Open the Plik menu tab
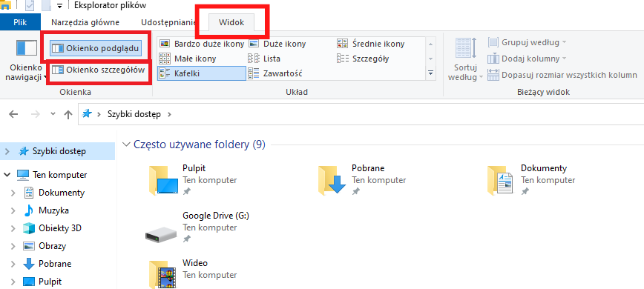The width and height of the screenshot is (644, 289). pos(20,22)
